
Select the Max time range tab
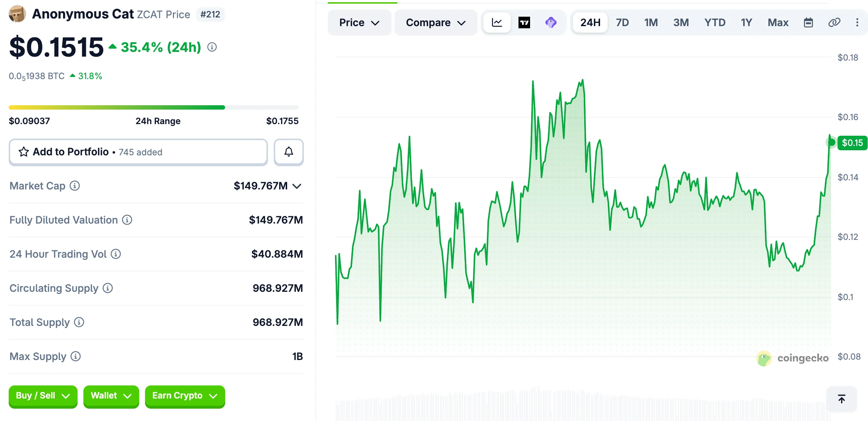[778, 23]
